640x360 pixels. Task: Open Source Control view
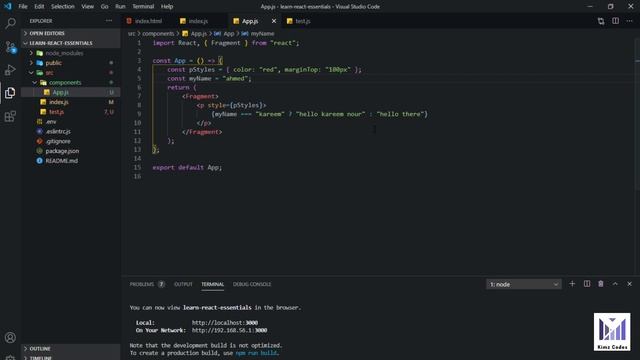point(11,47)
